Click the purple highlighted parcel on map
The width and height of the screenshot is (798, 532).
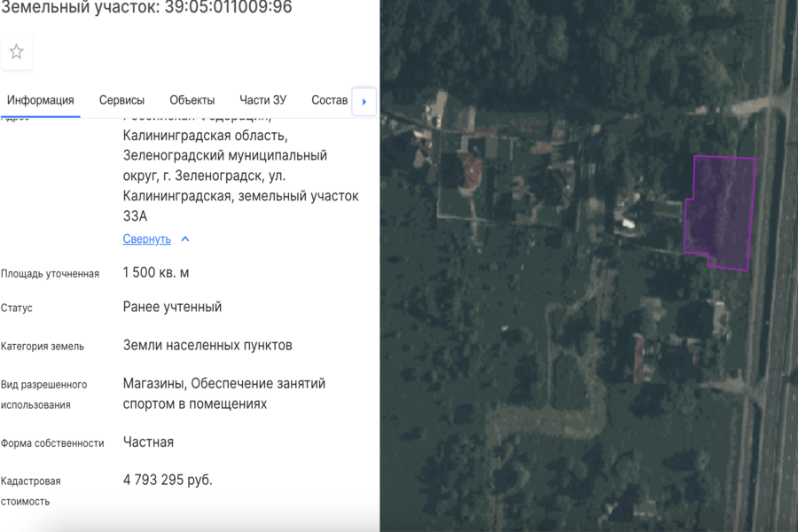coord(723,213)
